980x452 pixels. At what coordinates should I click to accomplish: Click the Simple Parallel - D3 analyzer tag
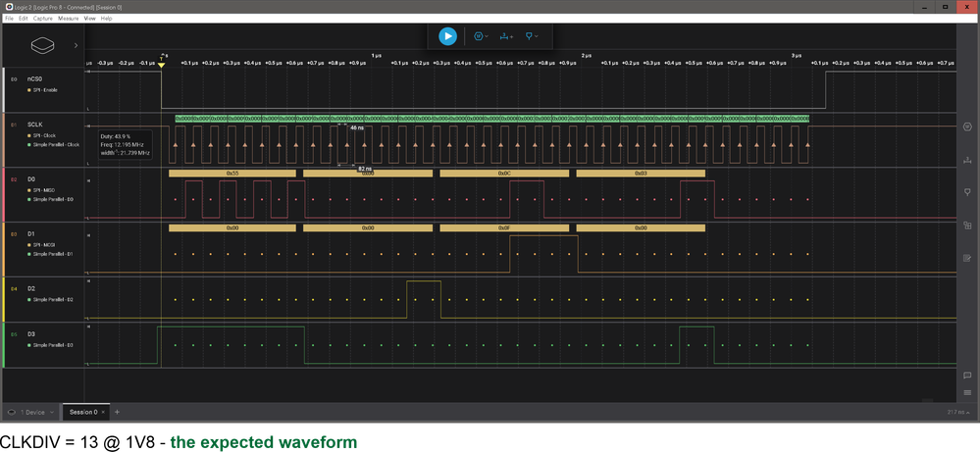(x=51, y=344)
